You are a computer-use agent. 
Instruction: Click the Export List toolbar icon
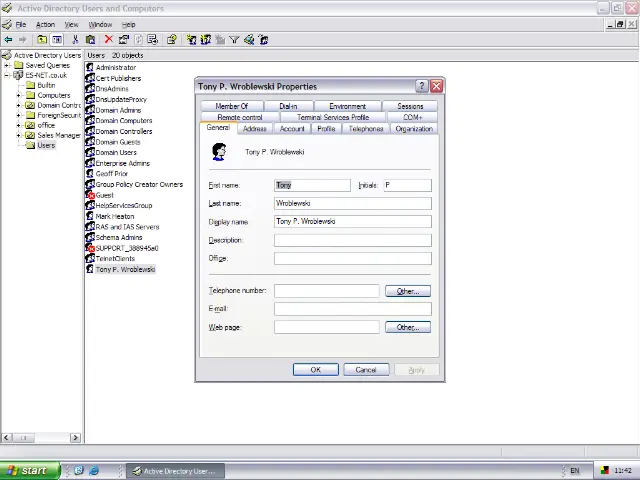click(153, 40)
